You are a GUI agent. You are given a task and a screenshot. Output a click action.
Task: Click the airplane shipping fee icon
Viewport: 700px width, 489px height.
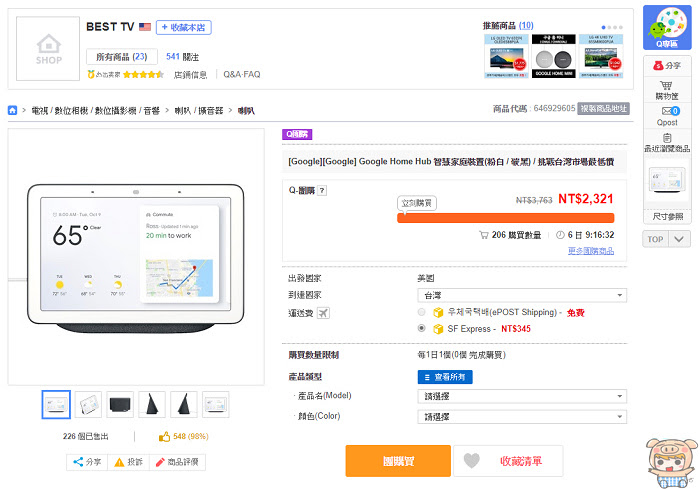[x=323, y=313]
